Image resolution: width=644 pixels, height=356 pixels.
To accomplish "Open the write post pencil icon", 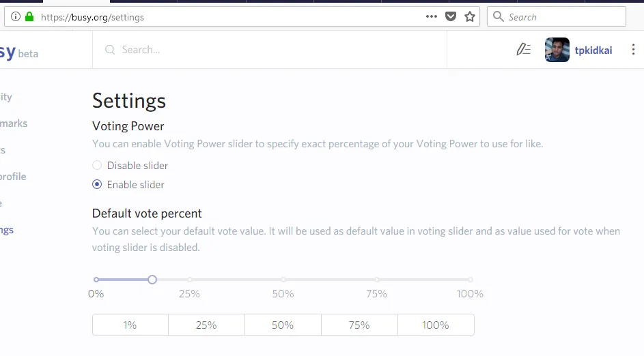I will tap(524, 50).
